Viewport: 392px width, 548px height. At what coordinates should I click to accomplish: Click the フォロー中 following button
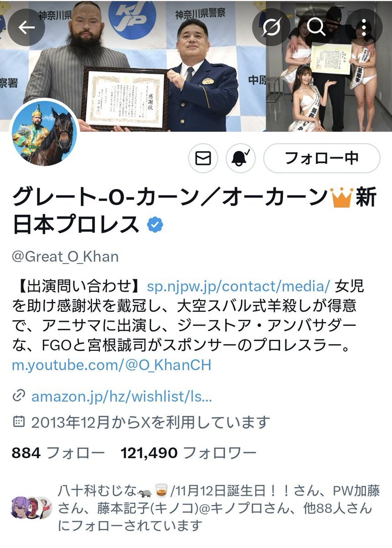click(322, 158)
